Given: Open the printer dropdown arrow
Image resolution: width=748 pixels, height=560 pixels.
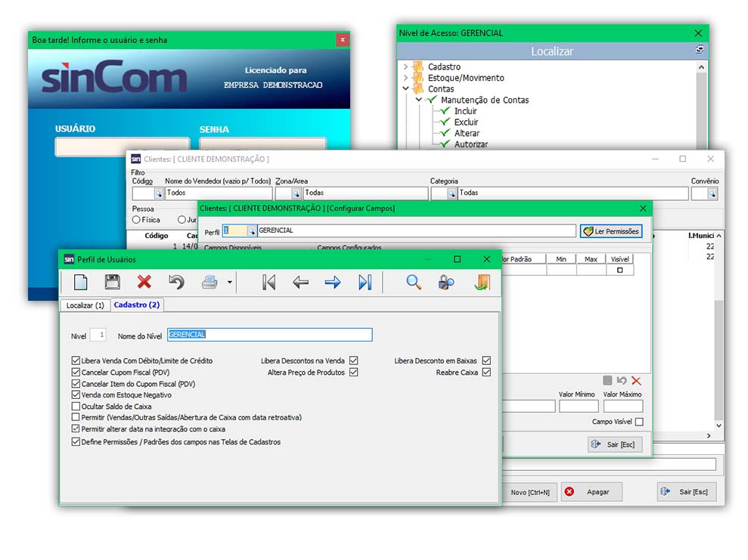Looking at the screenshot, I should pyautogui.click(x=229, y=282).
